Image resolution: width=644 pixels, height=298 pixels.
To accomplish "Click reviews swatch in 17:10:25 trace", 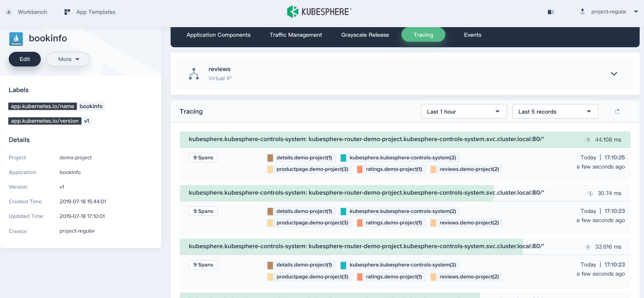I will [x=433, y=169].
